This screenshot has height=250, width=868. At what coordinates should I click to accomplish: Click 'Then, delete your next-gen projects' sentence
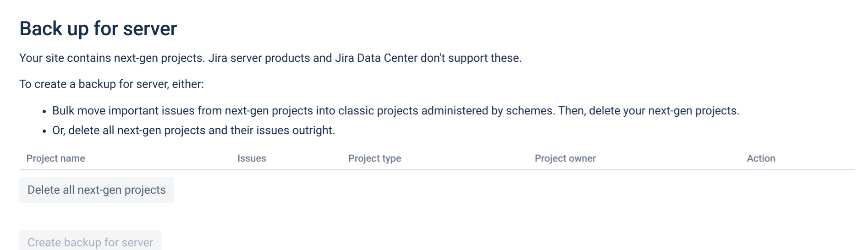coord(648,111)
